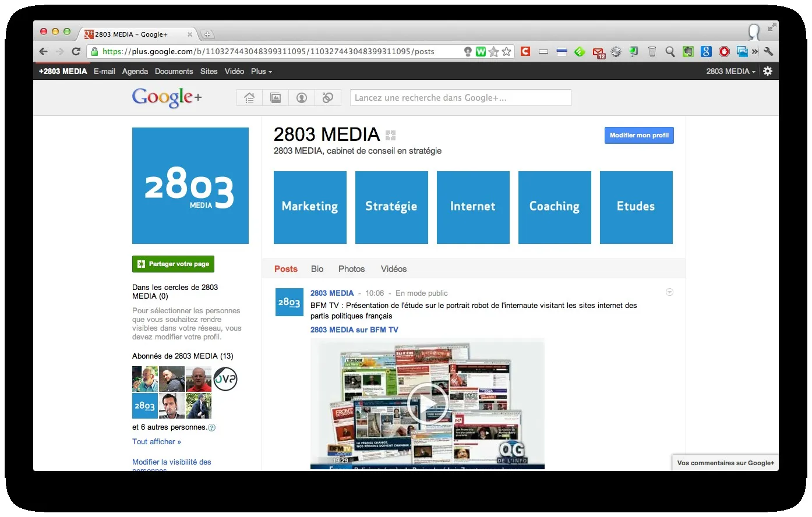Open E-mail in the Google bar

coord(104,71)
